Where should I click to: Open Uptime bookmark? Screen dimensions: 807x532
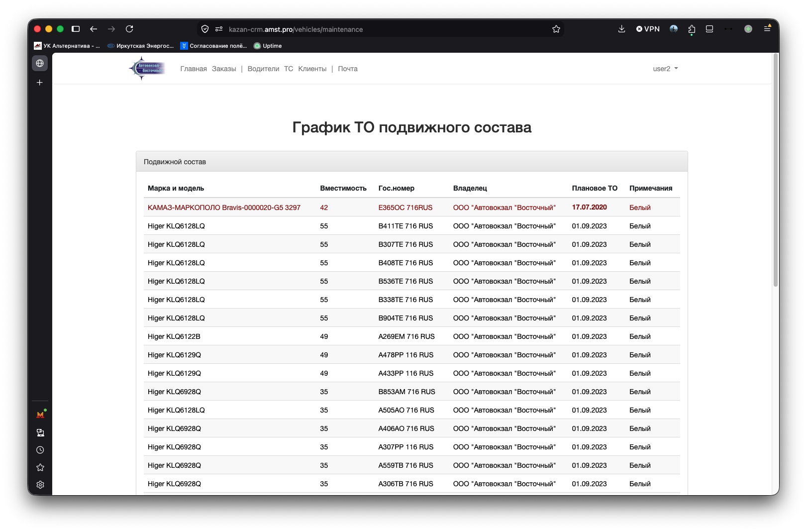[x=268, y=46]
